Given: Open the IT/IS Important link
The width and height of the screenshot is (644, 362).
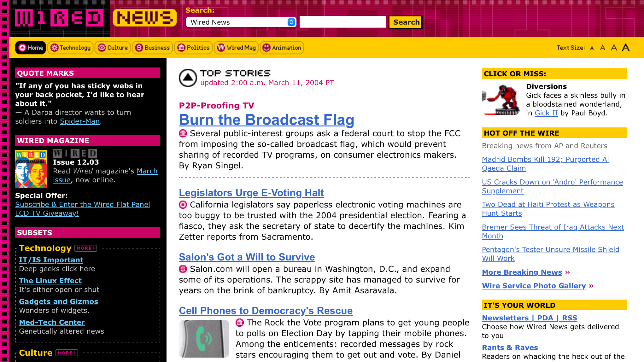Looking at the screenshot, I should pos(51,260).
